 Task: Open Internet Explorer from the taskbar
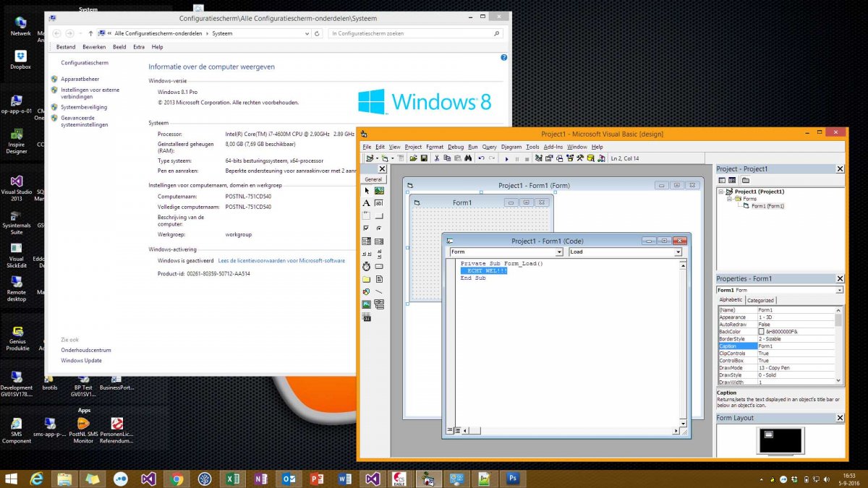36,479
